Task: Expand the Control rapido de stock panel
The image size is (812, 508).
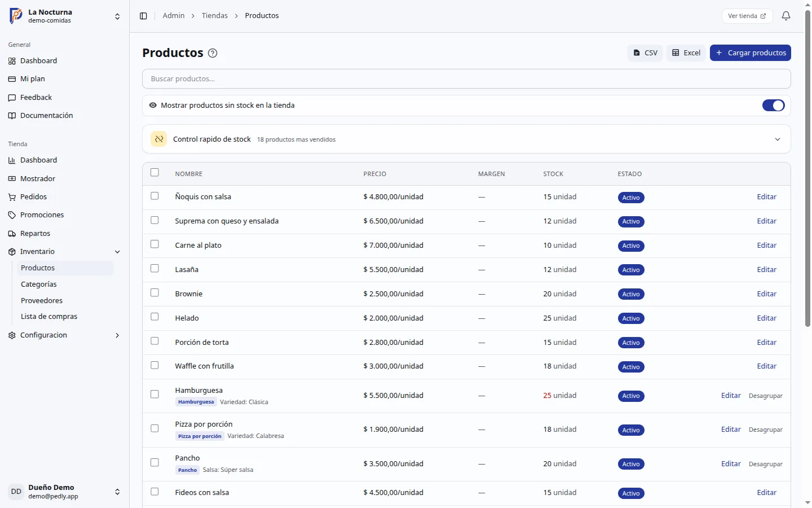Action: tap(778, 139)
